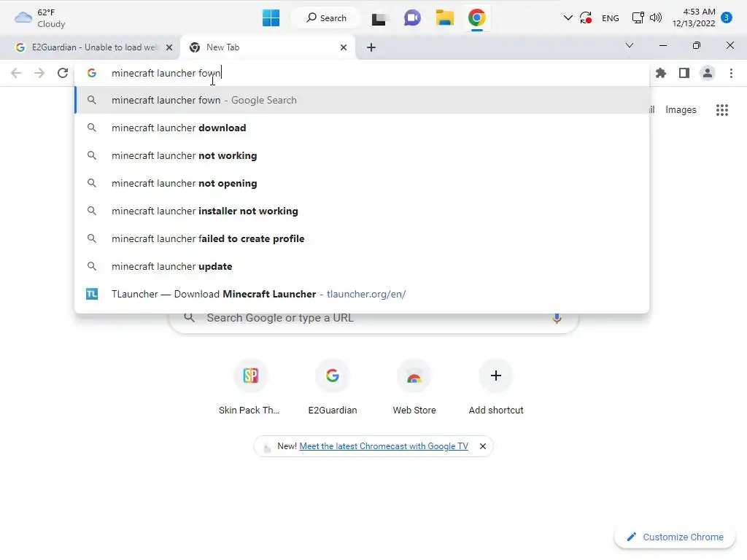Go back to the previous page

(16, 74)
